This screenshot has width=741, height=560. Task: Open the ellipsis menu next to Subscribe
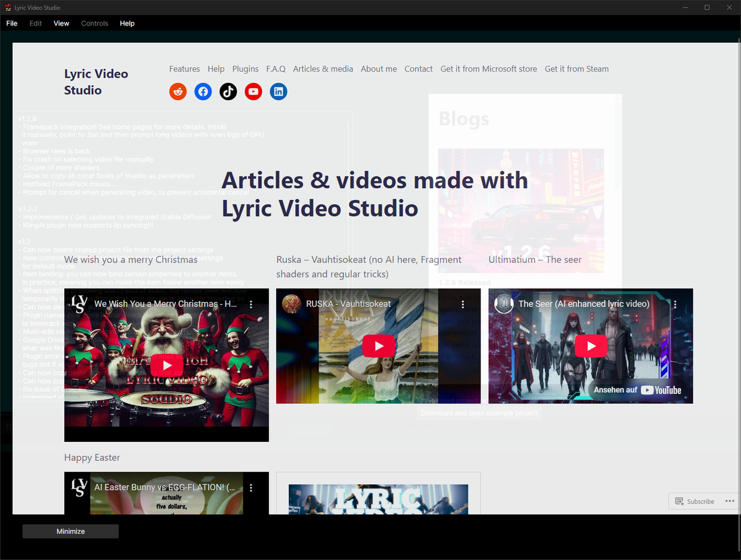(729, 502)
